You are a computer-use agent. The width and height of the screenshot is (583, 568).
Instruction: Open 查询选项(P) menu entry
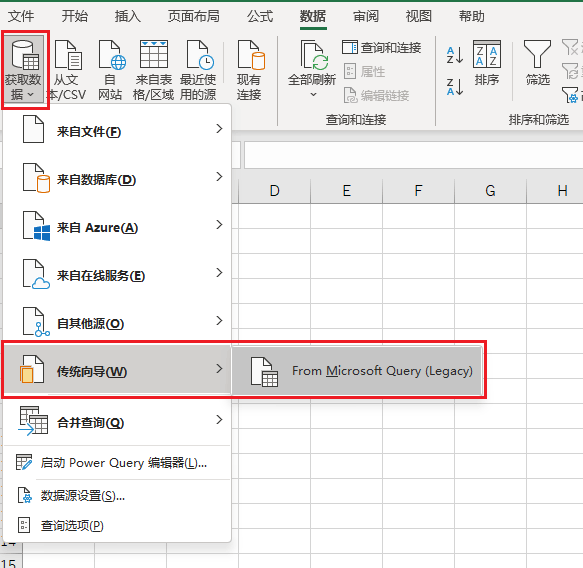click(117, 526)
